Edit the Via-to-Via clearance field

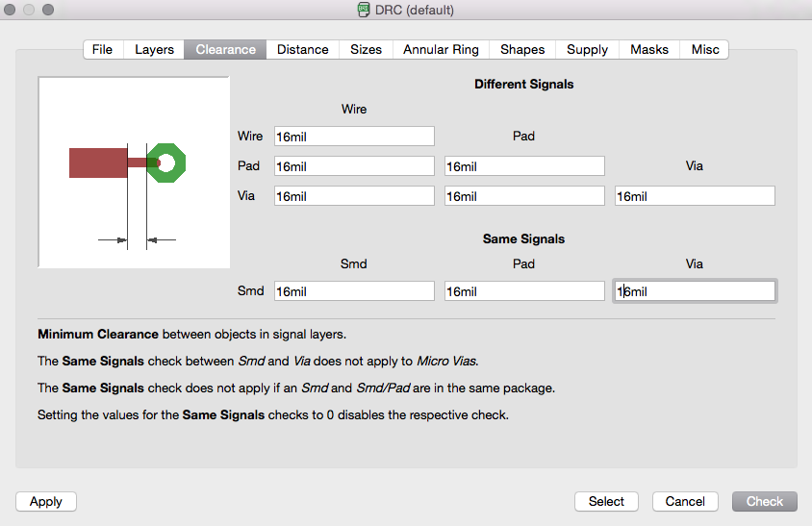tap(695, 196)
